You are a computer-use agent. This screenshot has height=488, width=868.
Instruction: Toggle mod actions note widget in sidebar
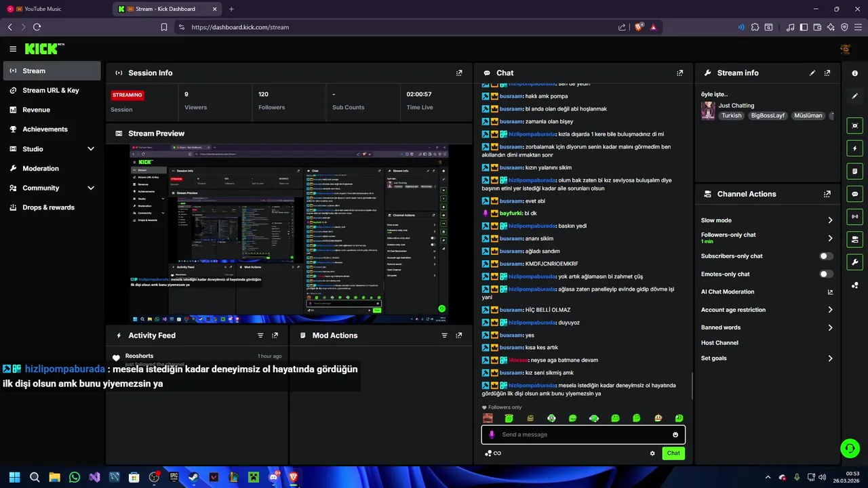(x=854, y=171)
